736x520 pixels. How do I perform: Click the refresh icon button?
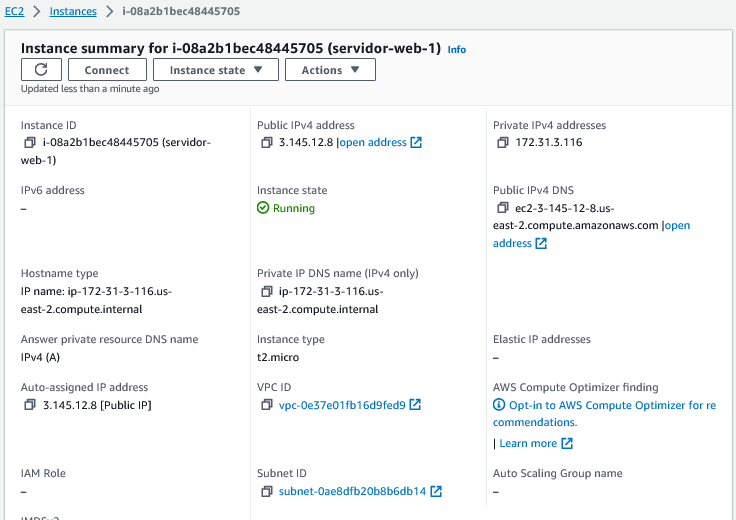coord(41,70)
